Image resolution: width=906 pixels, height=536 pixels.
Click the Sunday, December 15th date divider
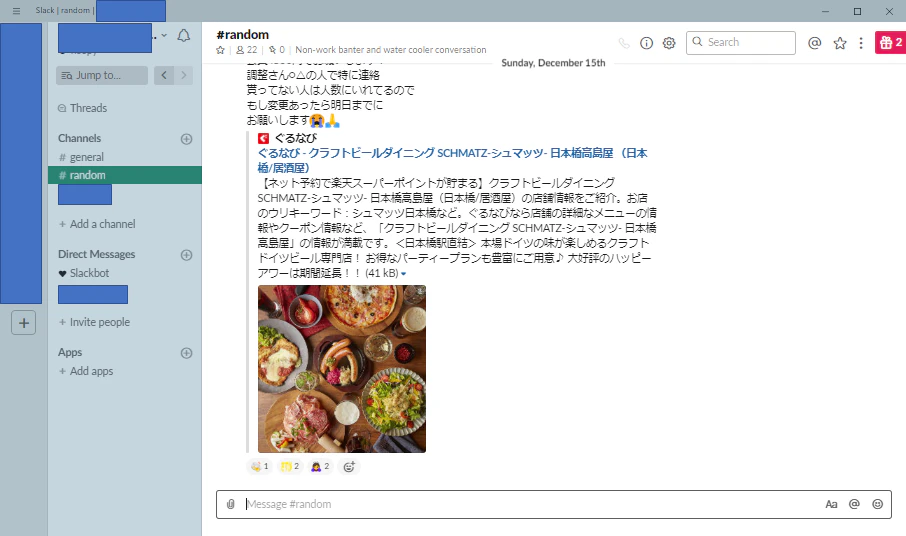click(x=553, y=63)
